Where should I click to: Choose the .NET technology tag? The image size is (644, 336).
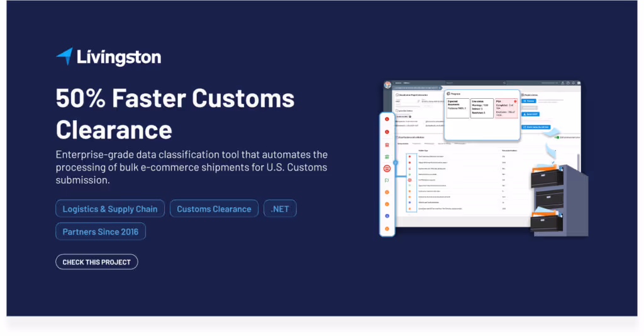280,209
